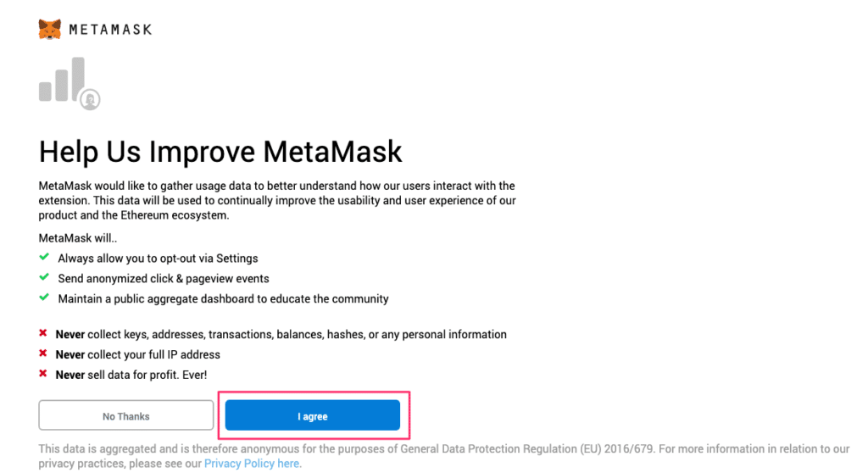
Task: Click 'Always allow you to opt-out' text
Action: pyautogui.click(x=158, y=258)
